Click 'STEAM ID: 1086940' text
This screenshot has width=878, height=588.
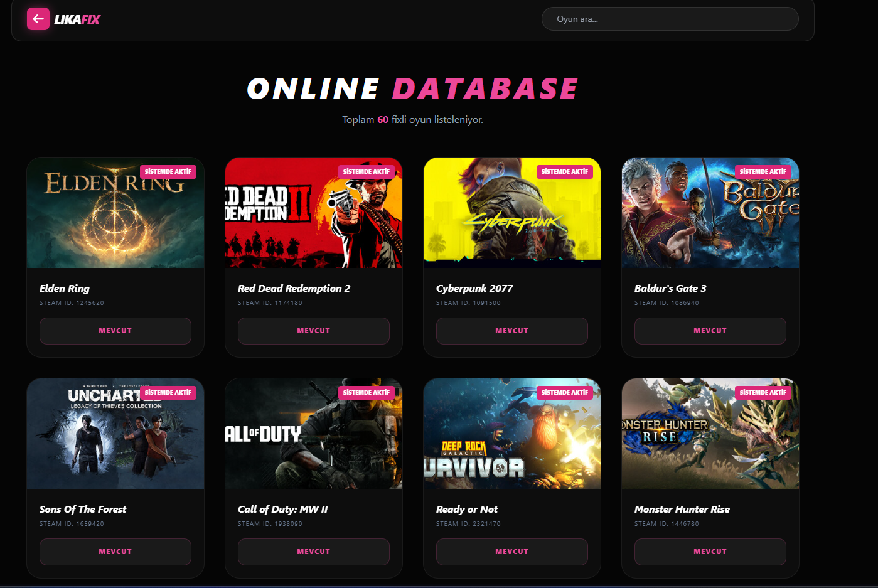pyautogui.click(x=667, y=303)
